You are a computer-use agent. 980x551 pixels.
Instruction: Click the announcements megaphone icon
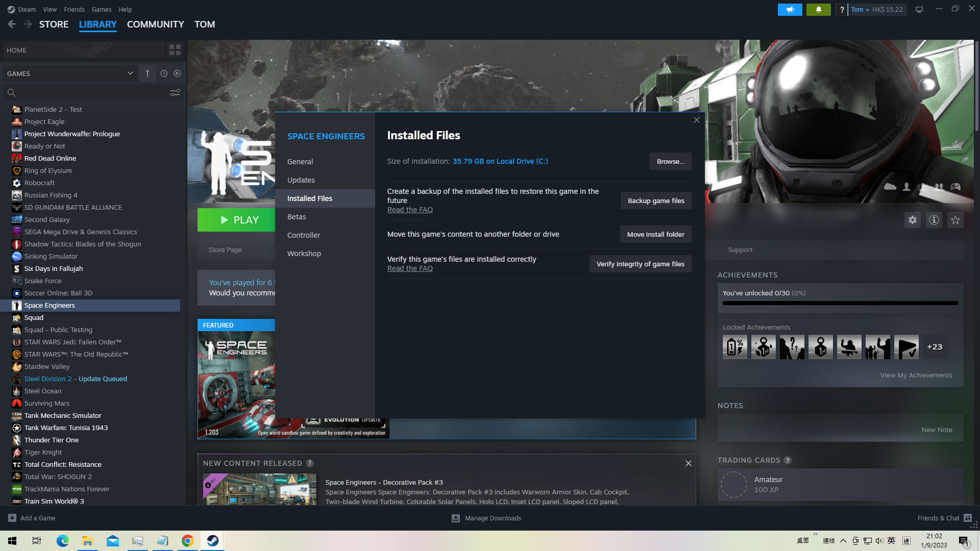(790, 10)
